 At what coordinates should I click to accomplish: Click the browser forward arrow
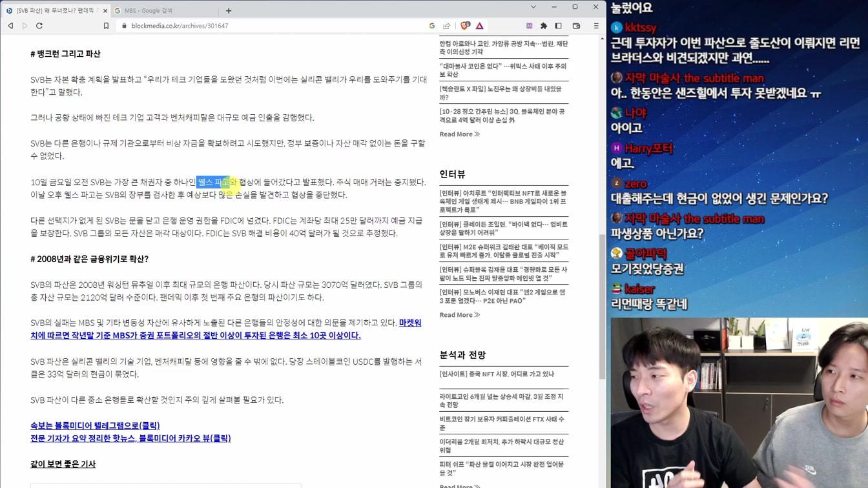click(25, 26)
